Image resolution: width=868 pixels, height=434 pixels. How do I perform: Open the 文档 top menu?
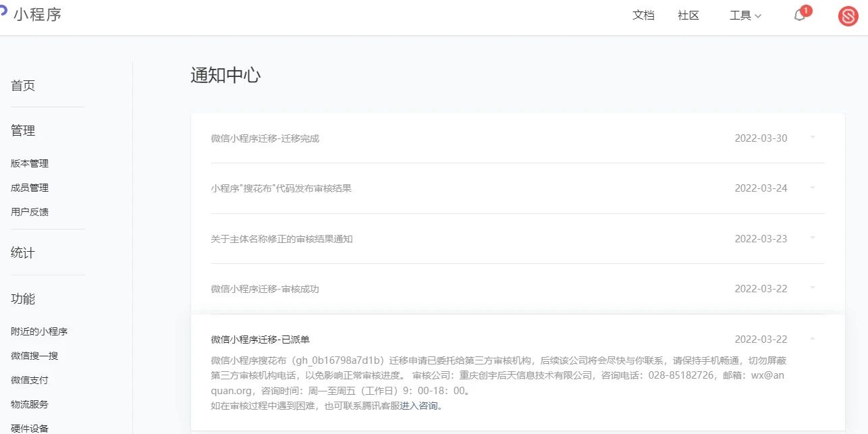[643, 16]
